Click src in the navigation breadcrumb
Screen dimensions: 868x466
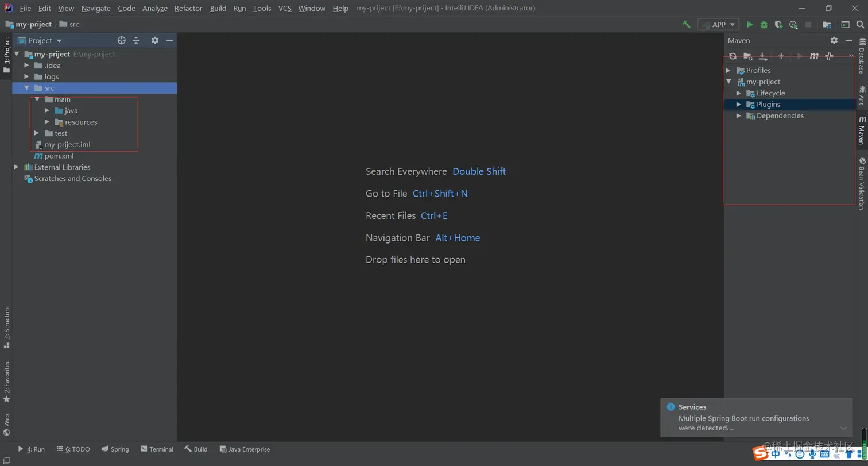click(69, 25)
